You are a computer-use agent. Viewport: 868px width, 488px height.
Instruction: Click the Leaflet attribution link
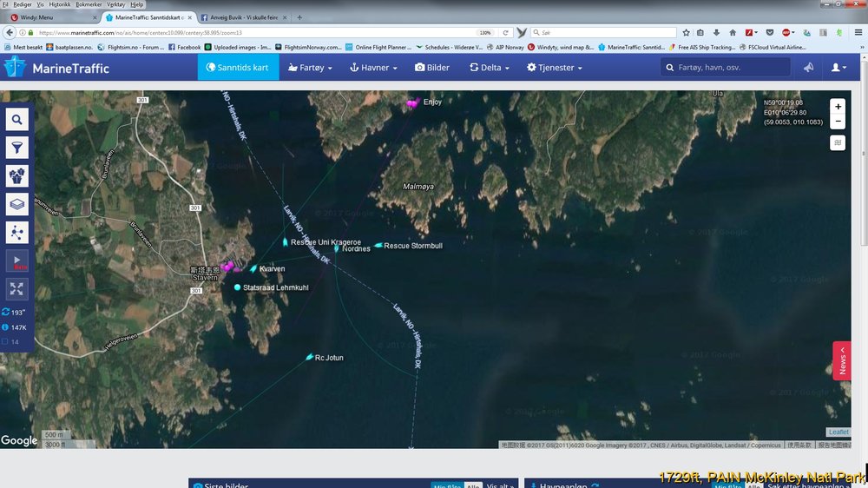[x=838, y=432]
